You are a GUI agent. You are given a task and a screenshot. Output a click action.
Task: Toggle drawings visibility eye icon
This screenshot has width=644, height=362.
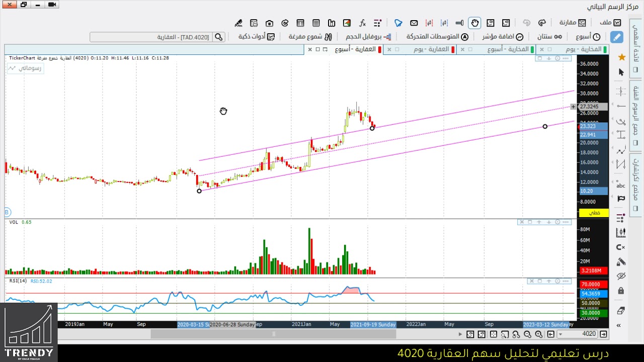click(621, 276)
